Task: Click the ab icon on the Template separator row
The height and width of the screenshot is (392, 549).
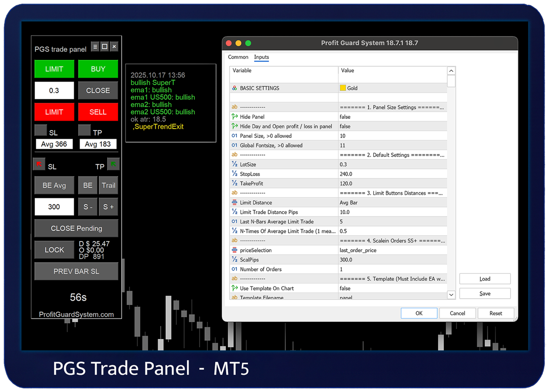Action: tap(235, 279)
